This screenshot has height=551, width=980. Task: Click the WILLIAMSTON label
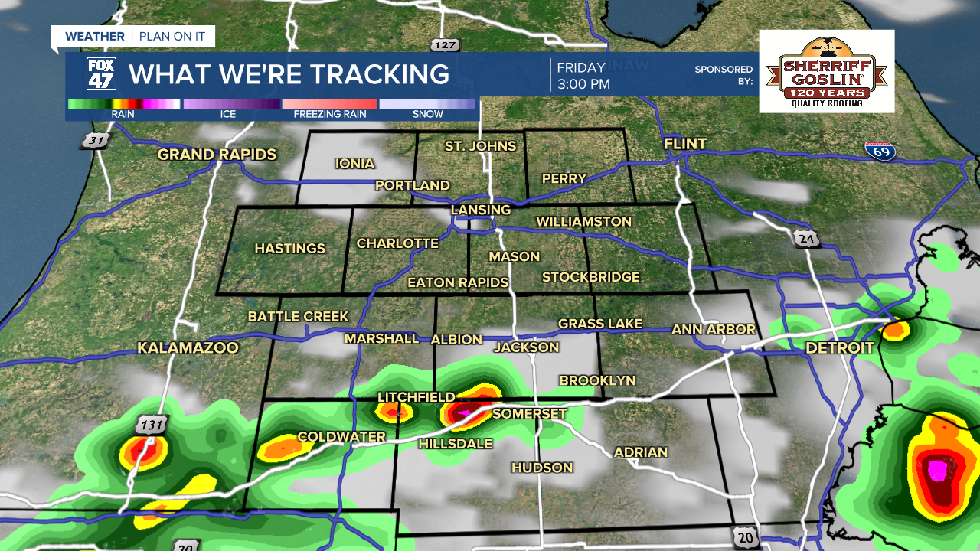click(x=584, y=221)
